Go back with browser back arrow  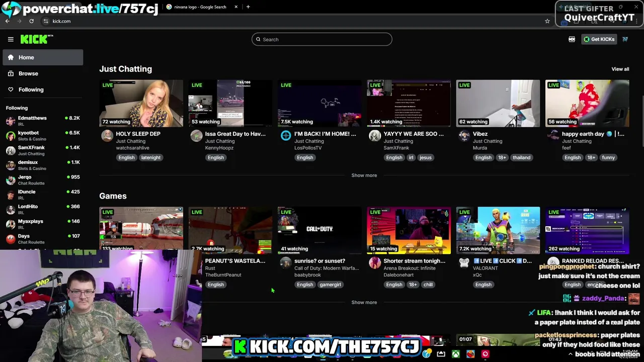pyautogui.click(x=7, y=21)
